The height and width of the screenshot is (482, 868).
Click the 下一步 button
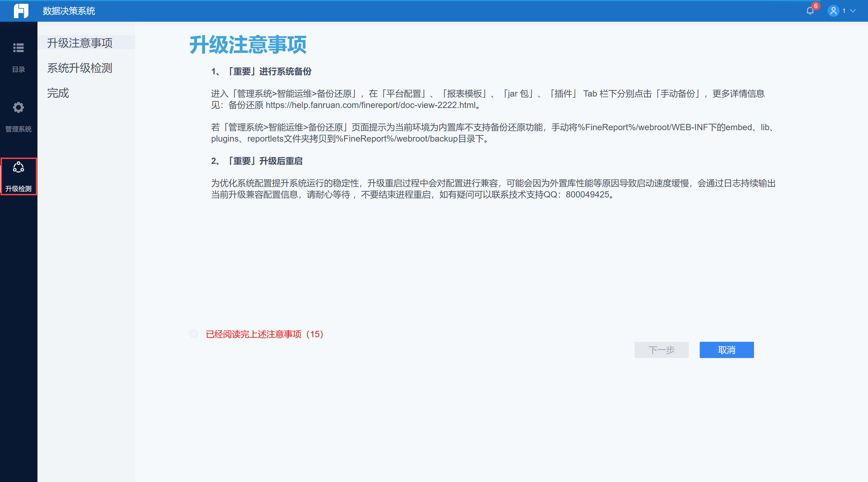(x=661, y=350)
